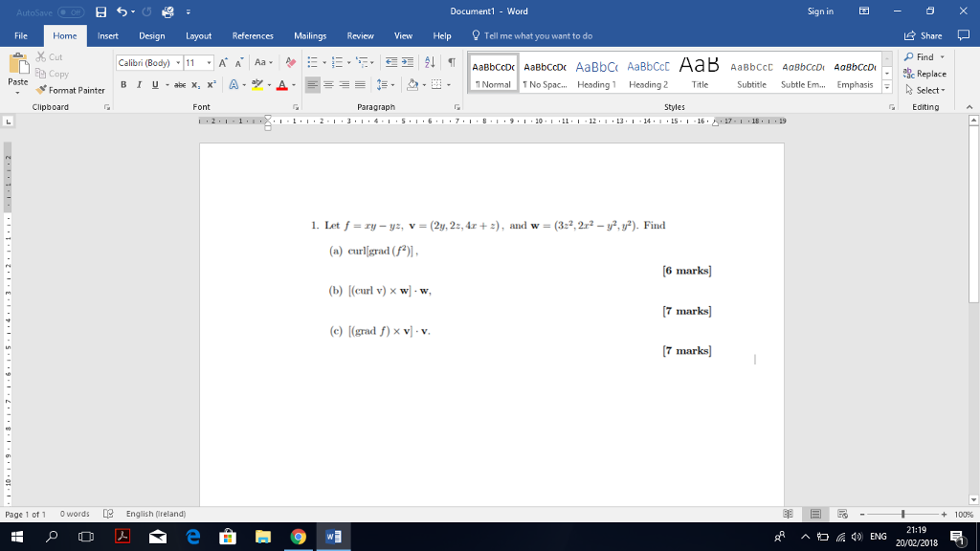This screenshot has height=551, width=980.
Task: Open the Line and Paragraph Spacing dropdown
Action: click(x=383, y=84)
